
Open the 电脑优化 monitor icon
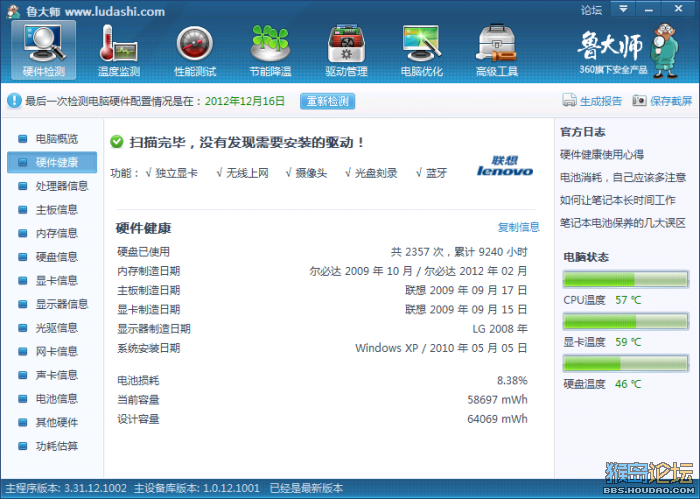point(421,50)
